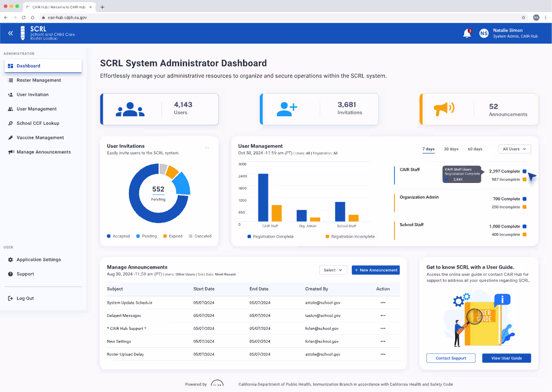Click '2,397 Complete' CAIR Staff value
The image size is (552, 392).
(x=504, y=171)
